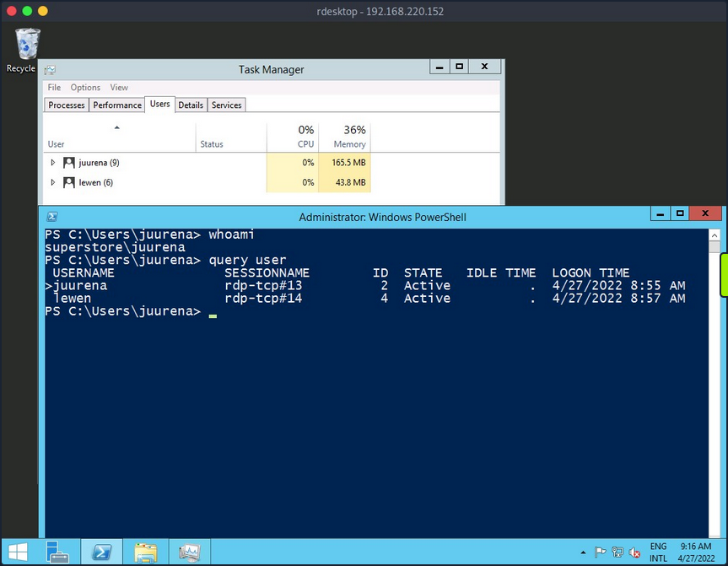
Task: Open File Explorer from the taskbar
Action: coord(145,552)
